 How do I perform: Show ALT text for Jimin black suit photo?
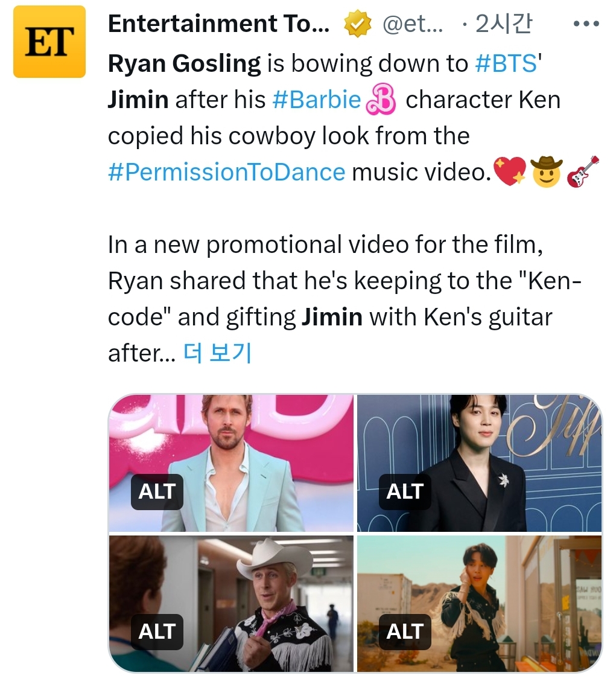coord(405,491)
